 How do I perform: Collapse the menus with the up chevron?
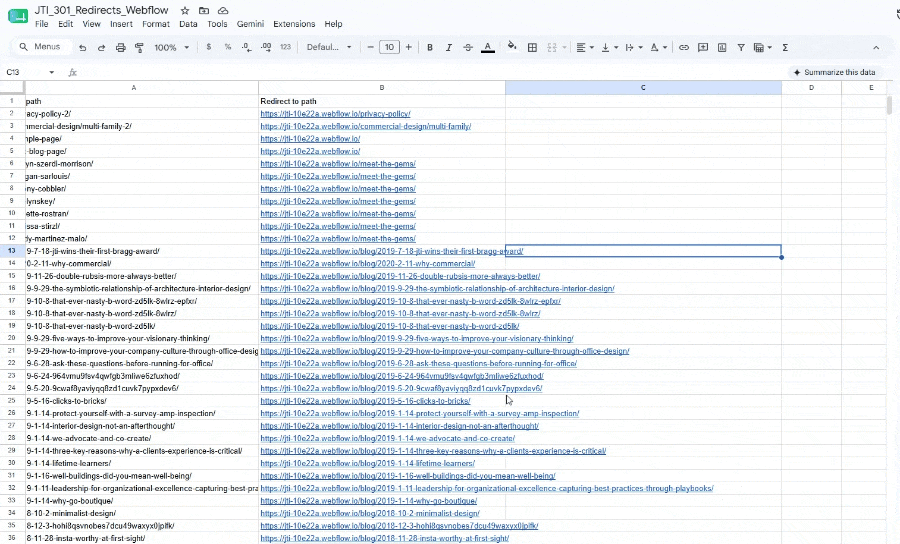click(x=876, y=48)
